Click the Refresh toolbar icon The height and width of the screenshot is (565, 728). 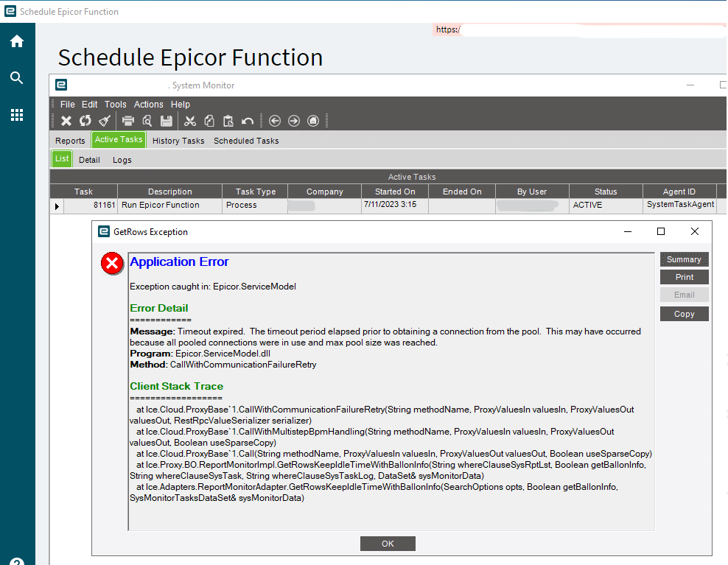pos(85,121)
